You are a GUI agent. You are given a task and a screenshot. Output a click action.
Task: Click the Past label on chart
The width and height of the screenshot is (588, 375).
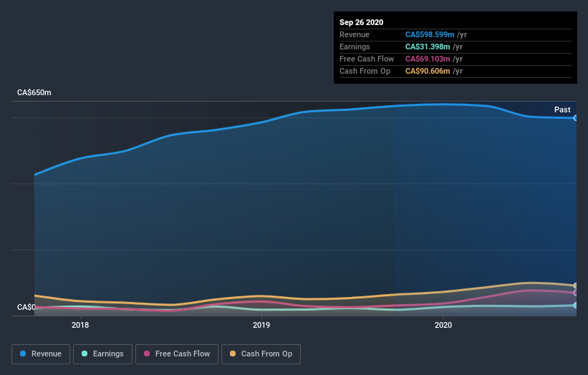[x=562, y=109]
